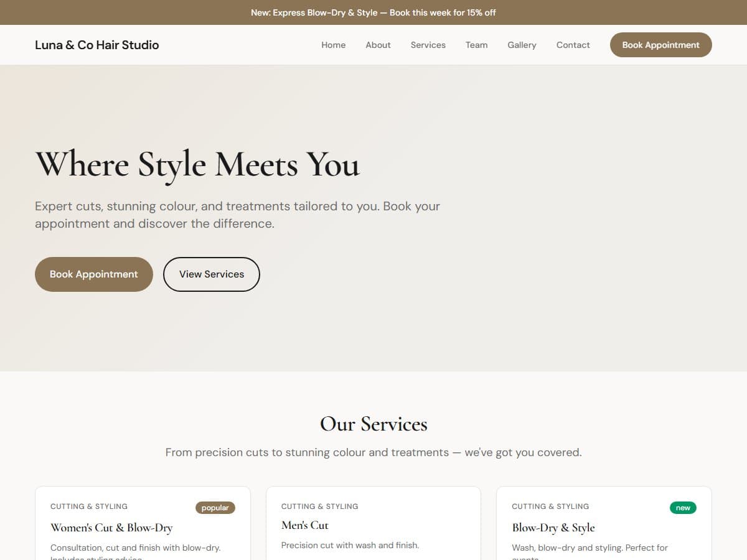Open the Book Appointment page from navigation bar
Viewport: 747px width, 560px height.
tap(660, 45)
